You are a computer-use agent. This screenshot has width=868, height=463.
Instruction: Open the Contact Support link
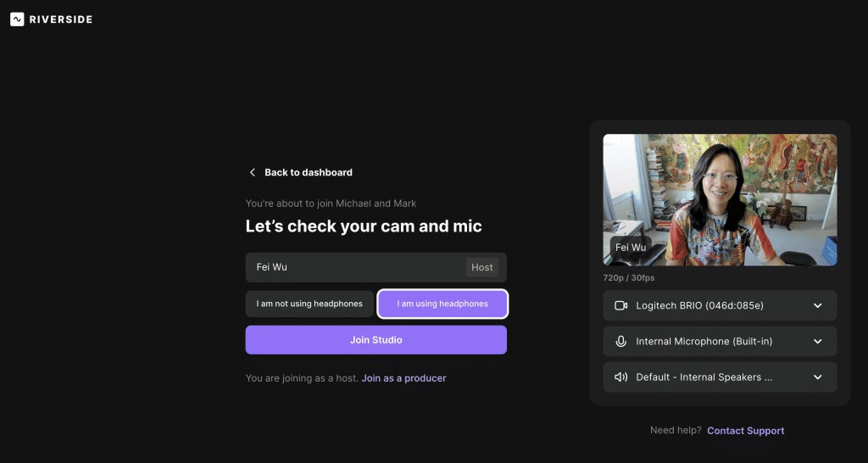(746, 431)
